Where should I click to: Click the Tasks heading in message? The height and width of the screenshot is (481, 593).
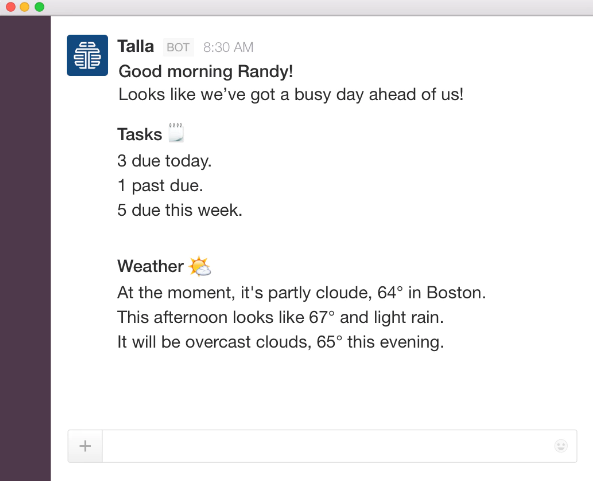tap(140, 134)
